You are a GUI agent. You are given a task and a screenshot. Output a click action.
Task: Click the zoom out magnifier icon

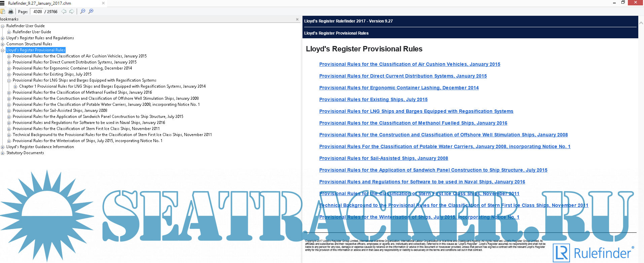(x=83, y=11)
